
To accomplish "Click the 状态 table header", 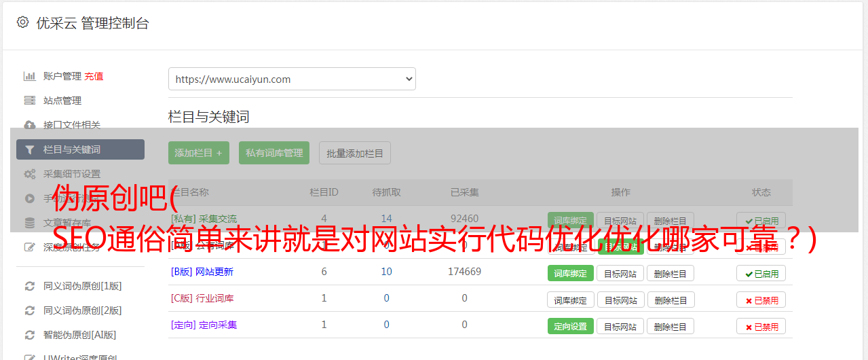I will coord(761,192).
